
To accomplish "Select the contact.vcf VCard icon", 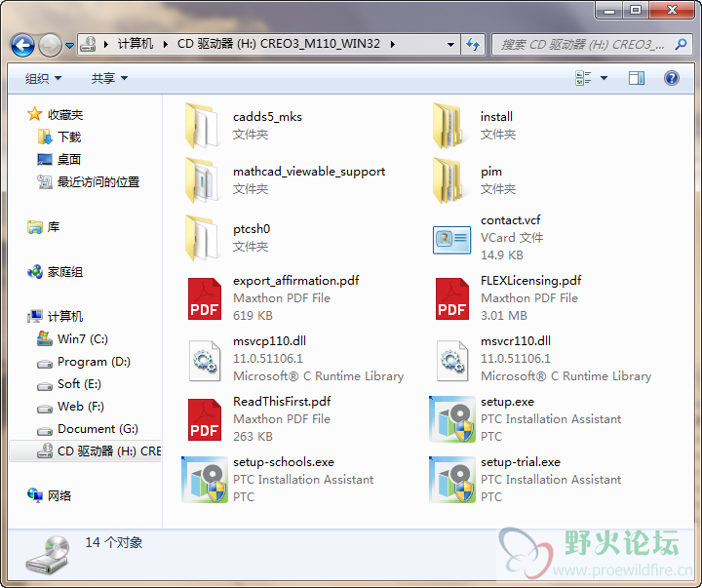I will tap(451, 240).
